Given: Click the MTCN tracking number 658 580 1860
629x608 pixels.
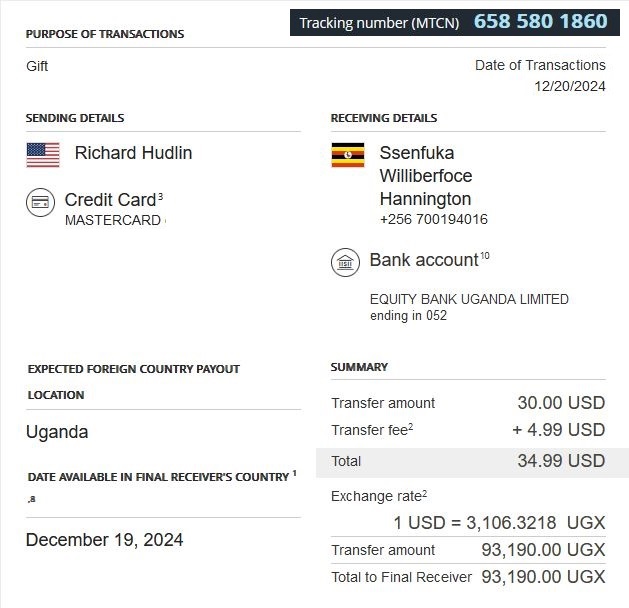Looking at the screenshot, I should click(540, 22).
